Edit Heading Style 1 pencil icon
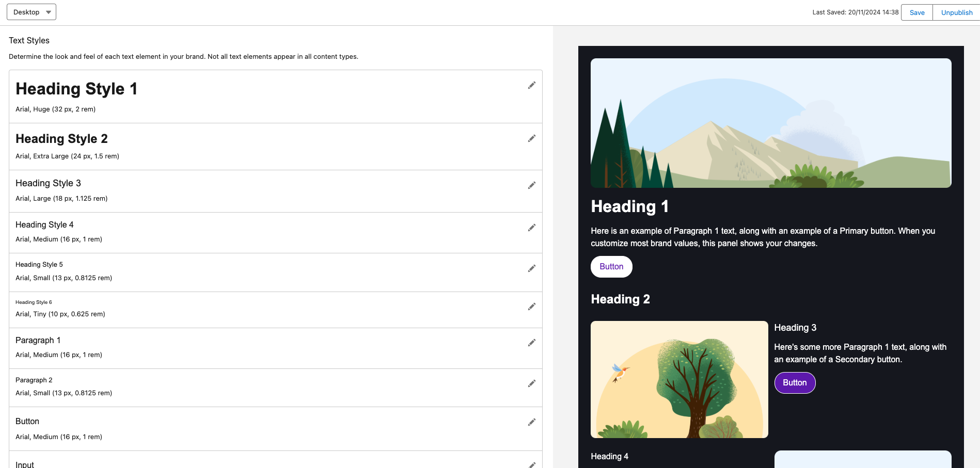 click(531, 85)
